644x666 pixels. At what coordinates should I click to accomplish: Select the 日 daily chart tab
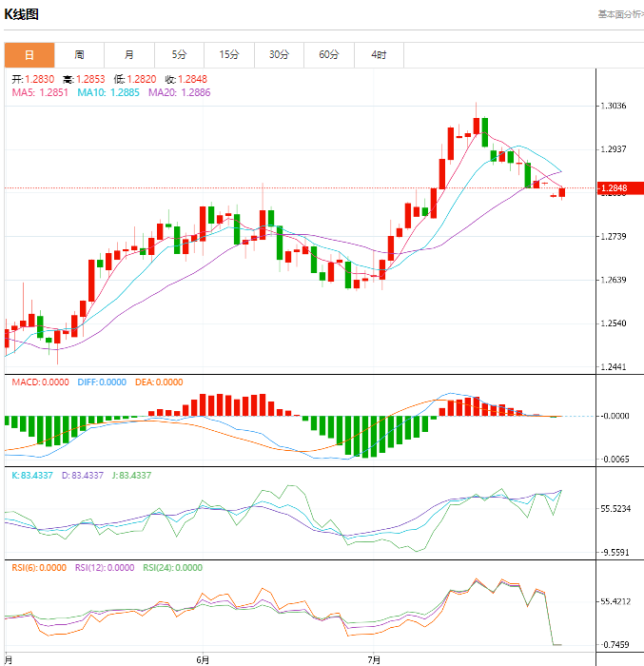(x=29, y=55)
